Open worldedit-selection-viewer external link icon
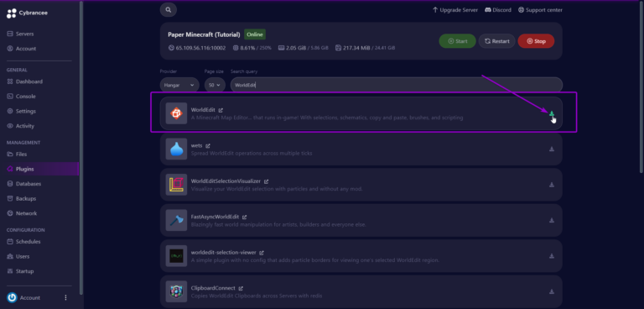This screenshot has width=644, height=309. (x=262, y=253)
